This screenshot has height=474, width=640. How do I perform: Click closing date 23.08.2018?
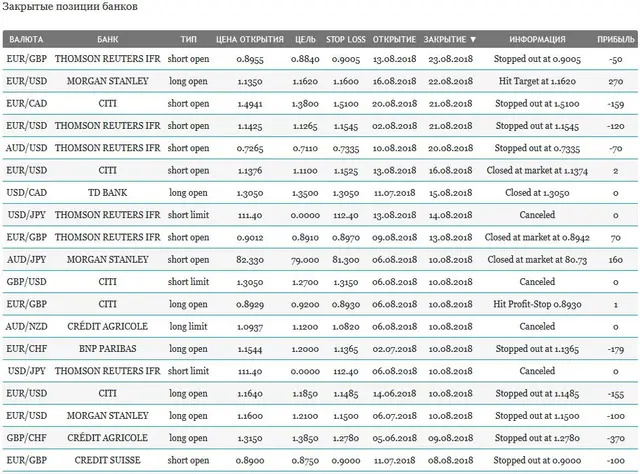(x=451, y=59)
